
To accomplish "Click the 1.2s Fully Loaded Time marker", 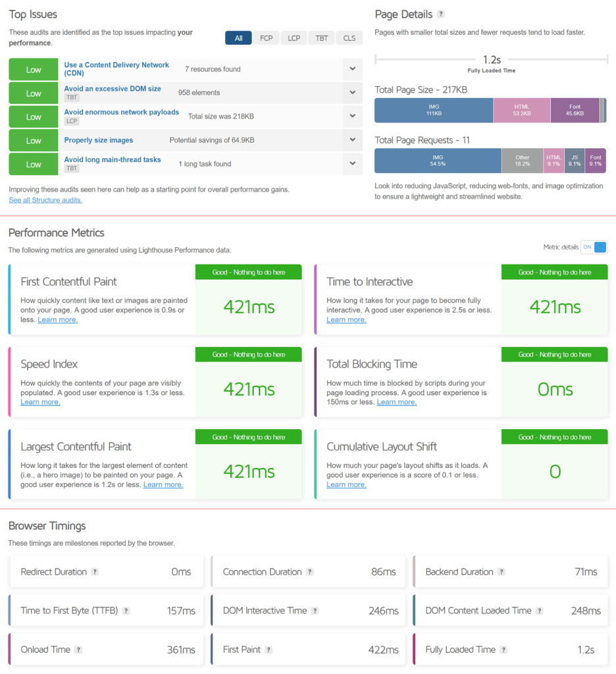I will pyautogui.click(x=492, y=62).
